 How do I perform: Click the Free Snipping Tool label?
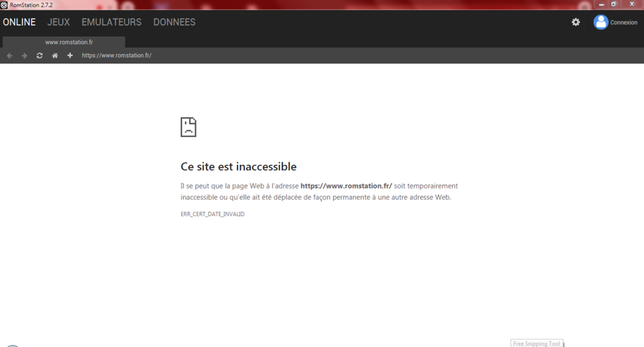coord(536,343)
